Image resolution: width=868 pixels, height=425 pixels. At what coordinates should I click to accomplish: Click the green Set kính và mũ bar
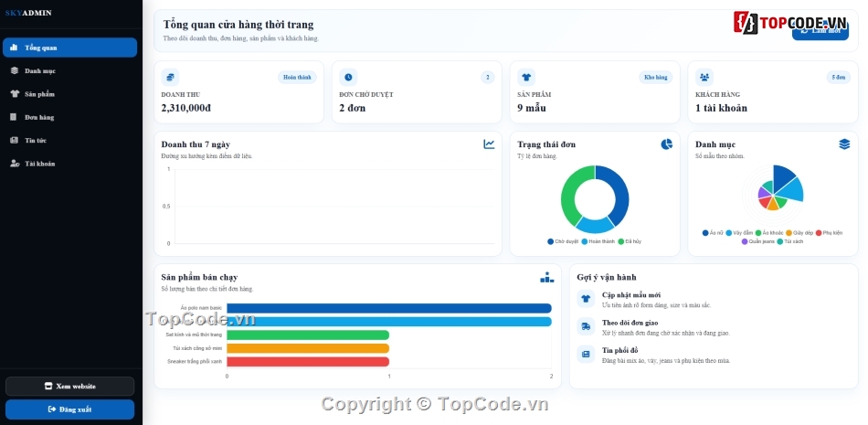point(308,335)
